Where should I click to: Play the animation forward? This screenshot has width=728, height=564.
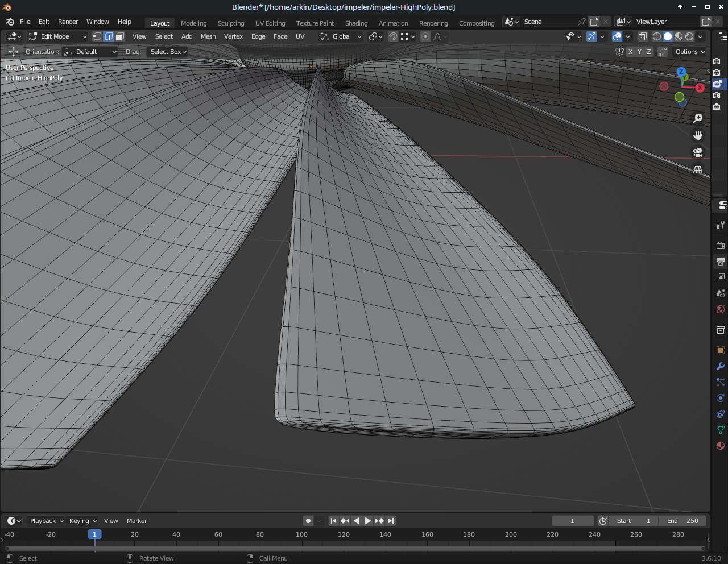coord(368,521)
